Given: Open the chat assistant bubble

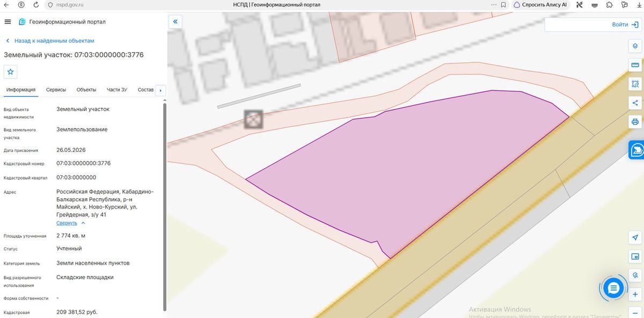Looking at the screenshot, I should pos(613,288).
